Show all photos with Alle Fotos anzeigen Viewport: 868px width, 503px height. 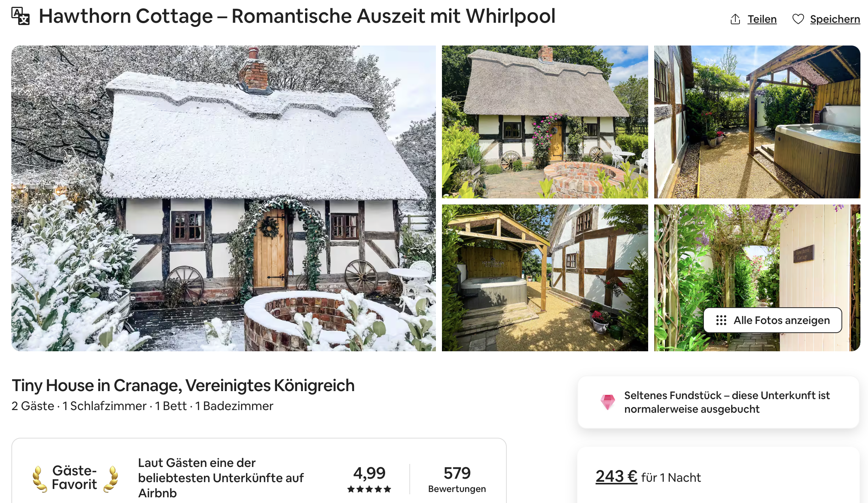772,320
